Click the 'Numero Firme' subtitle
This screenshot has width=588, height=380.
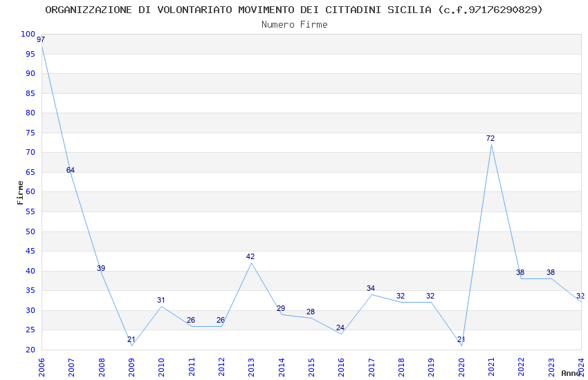click(295, 24)
